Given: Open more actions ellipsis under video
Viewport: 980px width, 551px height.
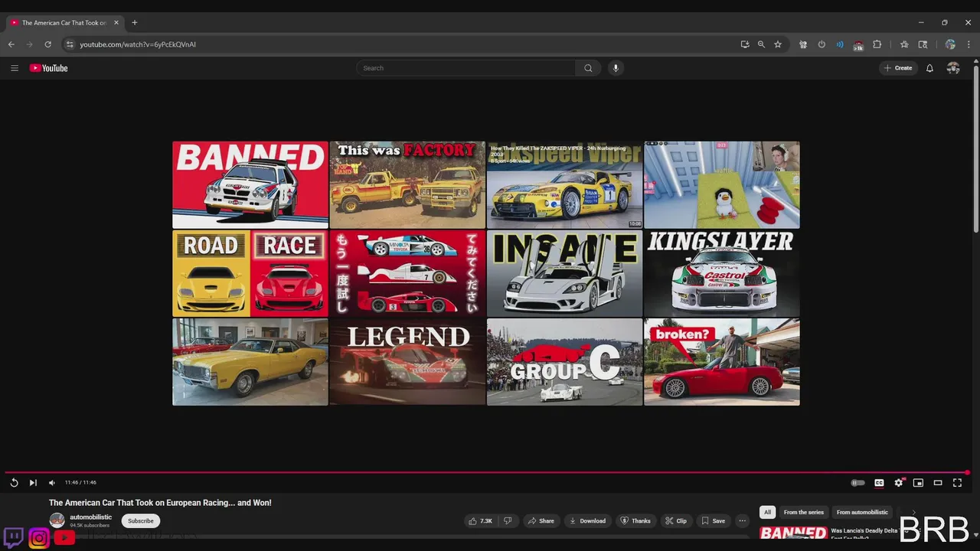Looking at the screenshot, I should pyautogui.click(x=742, y=521).
